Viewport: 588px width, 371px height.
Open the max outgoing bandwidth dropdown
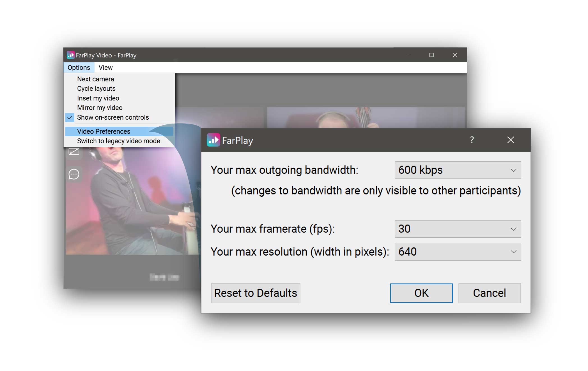click(x=458, y=170)
